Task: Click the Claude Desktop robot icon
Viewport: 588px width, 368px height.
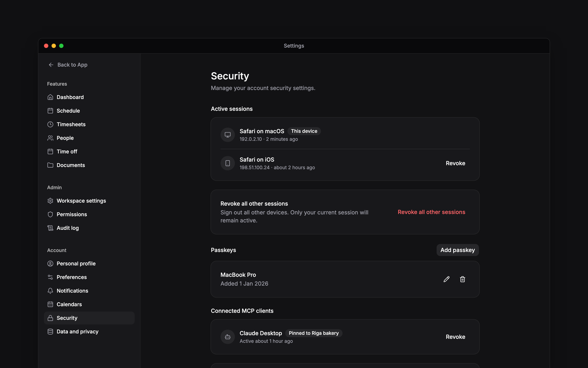Action: tap(228, 337)
